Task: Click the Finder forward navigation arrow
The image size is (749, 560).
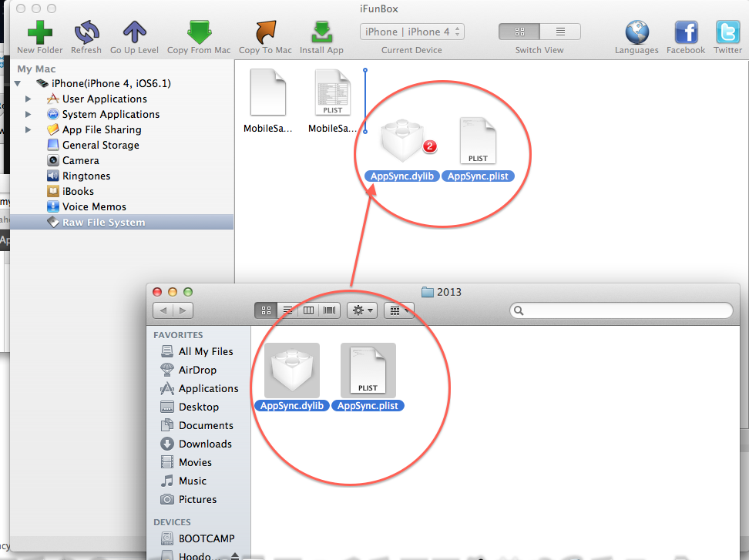Action: pos(183,310)
